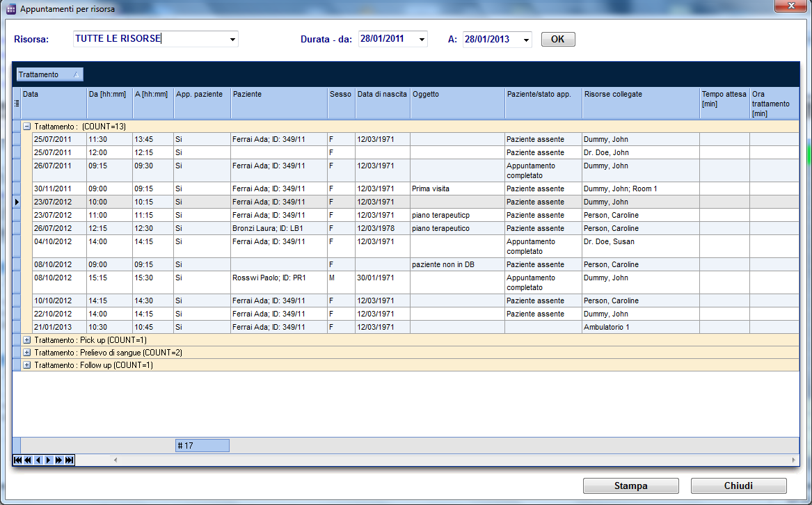Image resolution: width=812 pixels, height=505 pixels.
Task: Sort by the Paziente column header
Action: pos(279,103)
